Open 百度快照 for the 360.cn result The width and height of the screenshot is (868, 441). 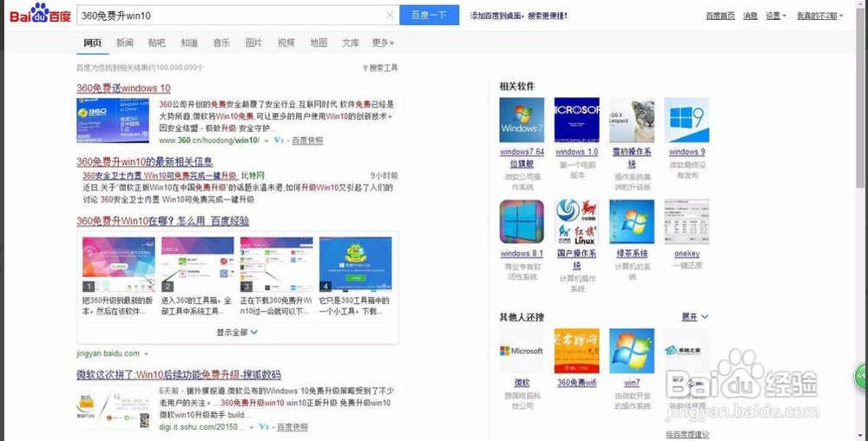coord(307,141)
